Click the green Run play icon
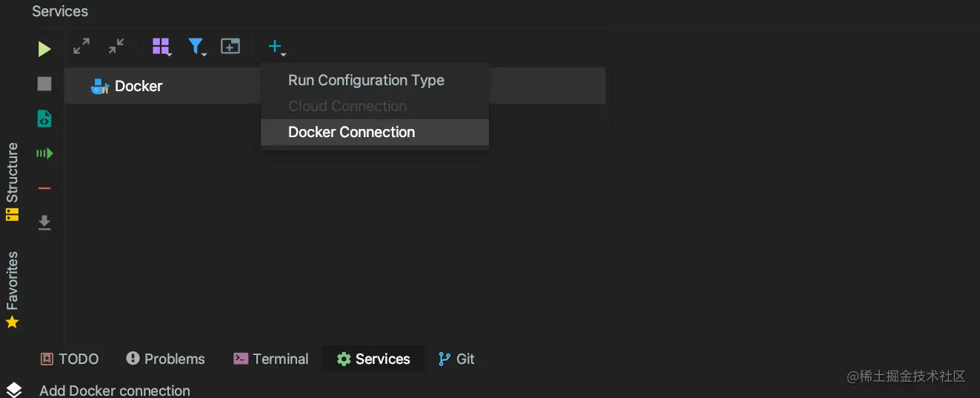This screenshot has width=980, height=398. [44, 49]
